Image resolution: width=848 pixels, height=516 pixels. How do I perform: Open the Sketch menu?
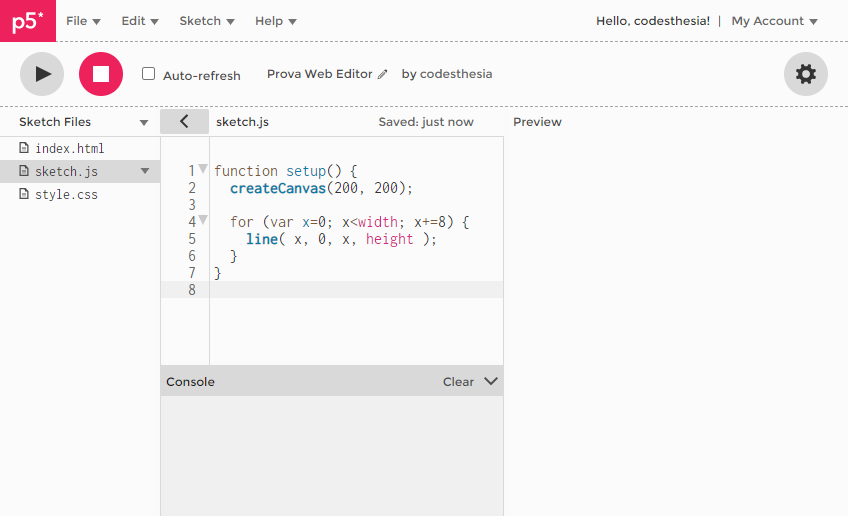click(207, 21)
